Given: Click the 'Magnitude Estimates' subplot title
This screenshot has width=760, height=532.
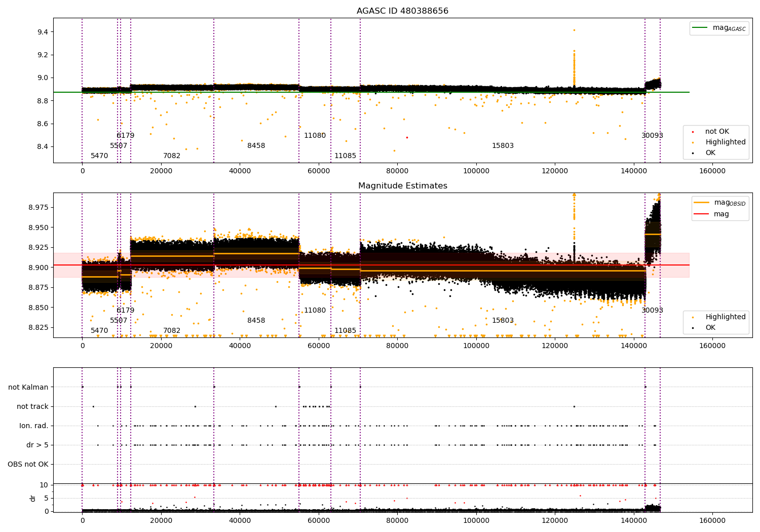Looking at the screenshot, I should pos(402,186).
